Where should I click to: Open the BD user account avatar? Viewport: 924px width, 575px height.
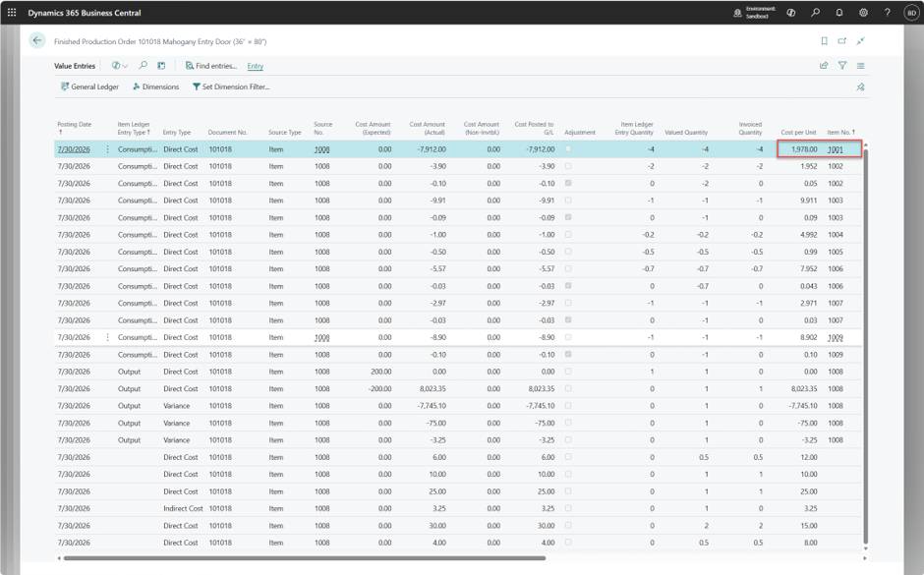coord(911,13)
